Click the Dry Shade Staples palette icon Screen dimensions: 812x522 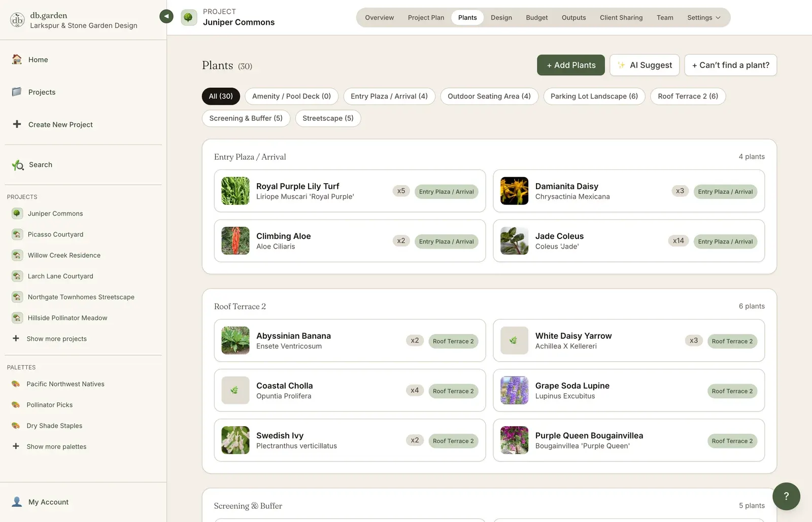coord(16,426)
